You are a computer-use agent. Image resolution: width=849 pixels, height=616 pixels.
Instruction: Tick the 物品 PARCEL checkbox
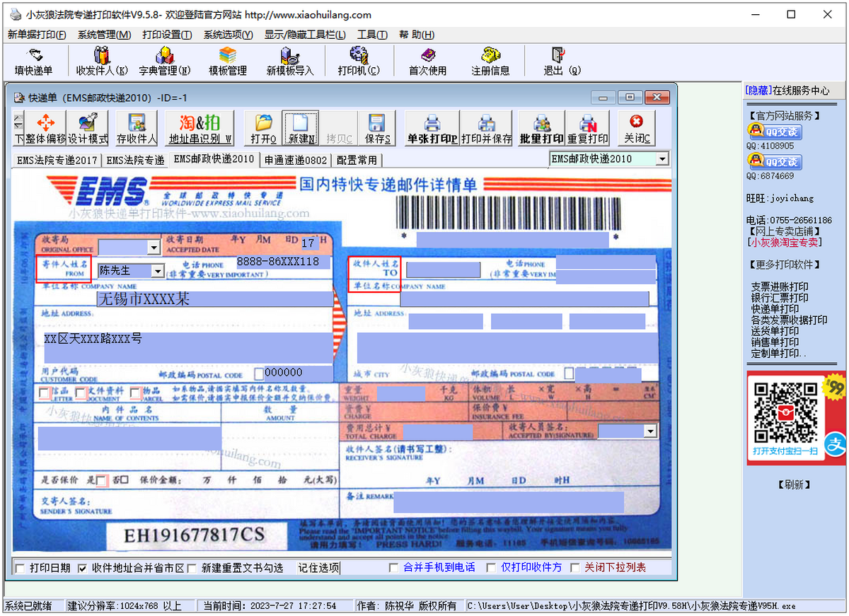(x=135, y=393)
